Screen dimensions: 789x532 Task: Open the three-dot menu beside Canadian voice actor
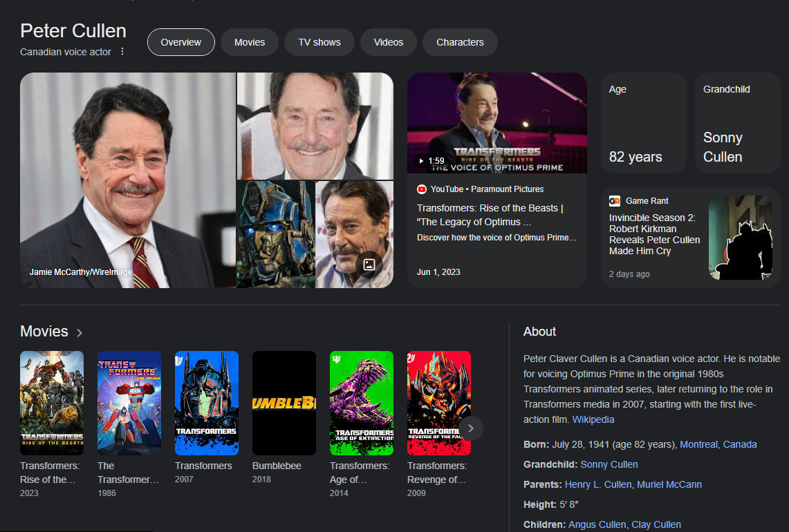122,51
